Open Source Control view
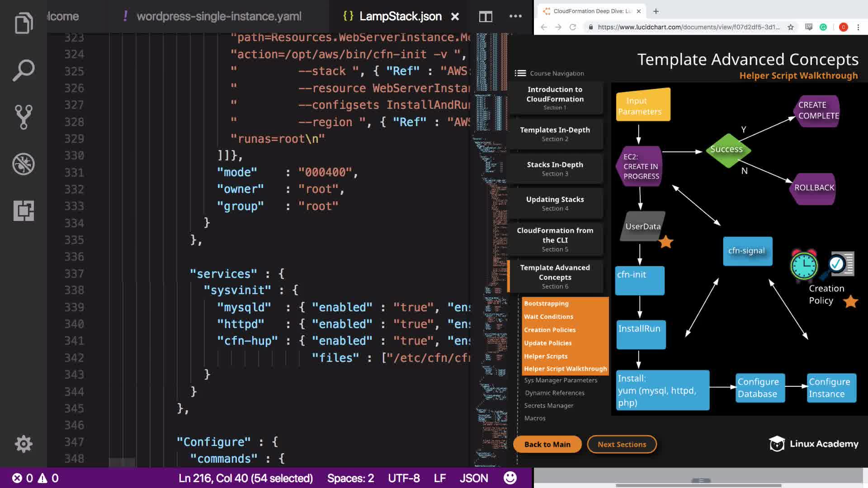The height and width of the screenshot is (488, 868). click(x=24, y=117)
